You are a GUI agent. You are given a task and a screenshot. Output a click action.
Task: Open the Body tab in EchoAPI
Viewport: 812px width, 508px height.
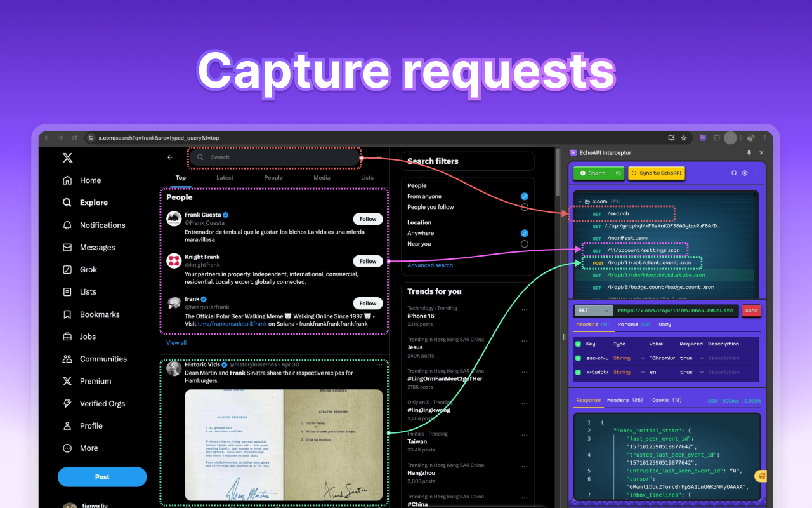pyautogui.click(x=665, y=324)
